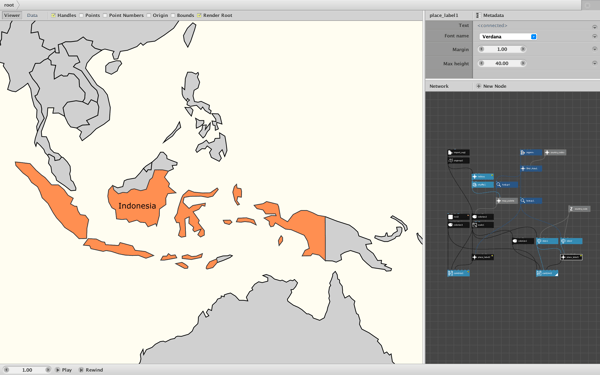Open the Font name parameter arrow menu
This screenshot has height=375, width=600.
[594, 36]
